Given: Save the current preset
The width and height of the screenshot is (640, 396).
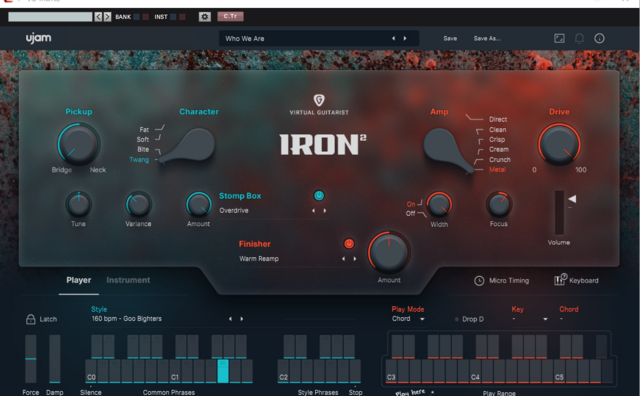Looking at the screenshot, I should pyautogui.click(x=450, y=38).
